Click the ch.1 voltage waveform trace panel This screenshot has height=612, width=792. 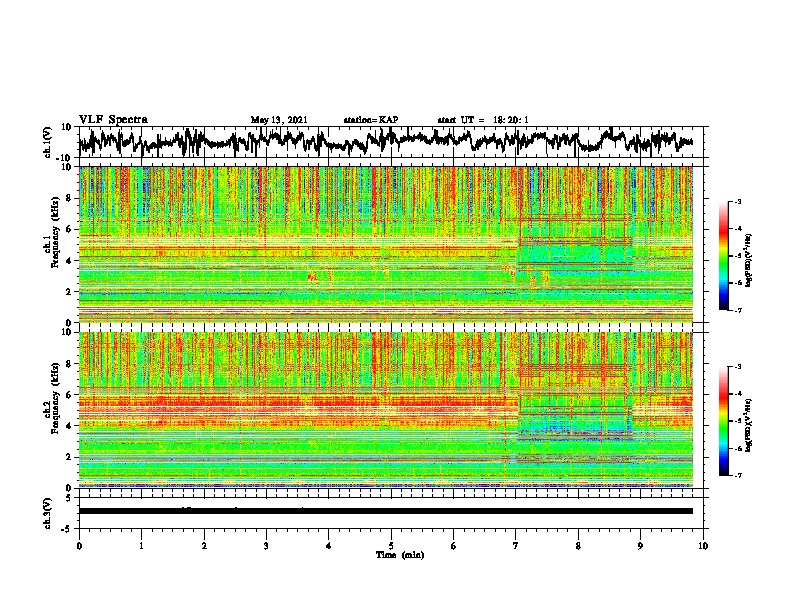point(393,142)
